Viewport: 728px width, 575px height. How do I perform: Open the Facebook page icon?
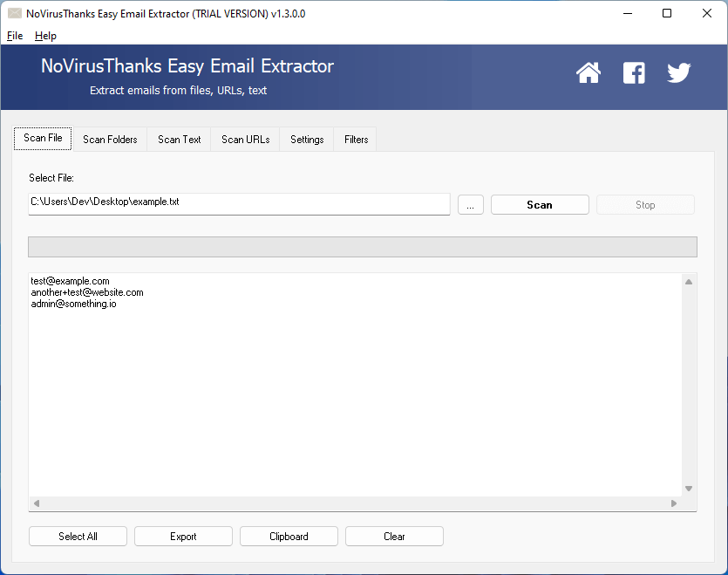[634, 73]
